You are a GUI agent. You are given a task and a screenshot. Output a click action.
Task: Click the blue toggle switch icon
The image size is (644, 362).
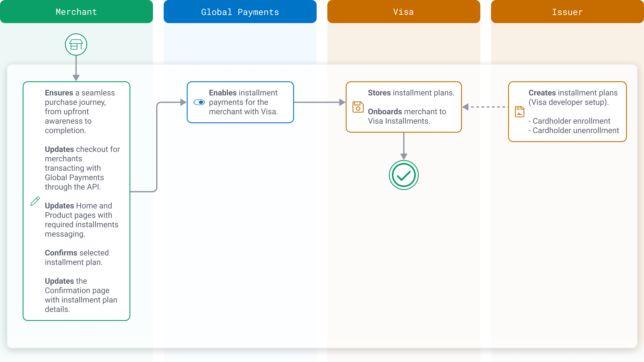(x=199, y=102)
